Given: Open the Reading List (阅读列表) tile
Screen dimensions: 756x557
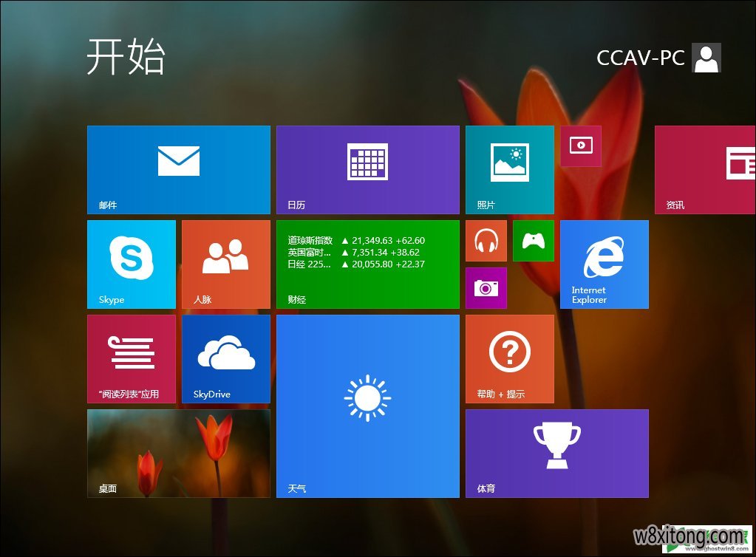Looking at the screenshot, I should [131, 358].
